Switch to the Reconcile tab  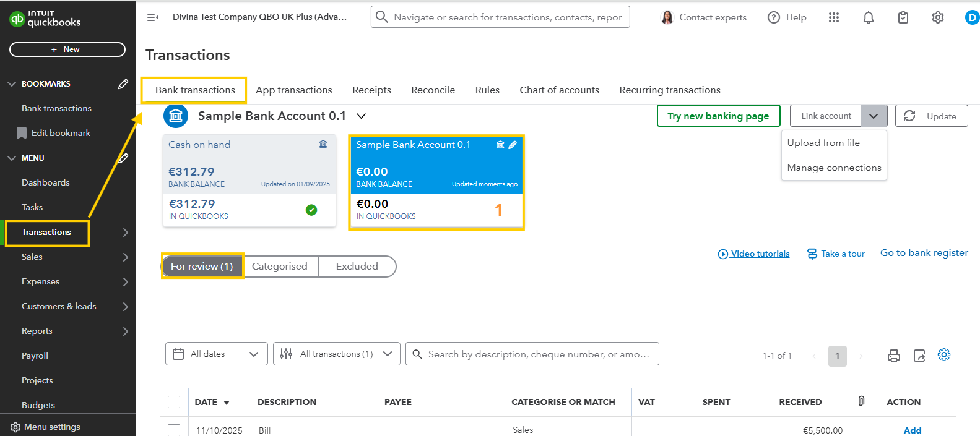pos(433,90)
